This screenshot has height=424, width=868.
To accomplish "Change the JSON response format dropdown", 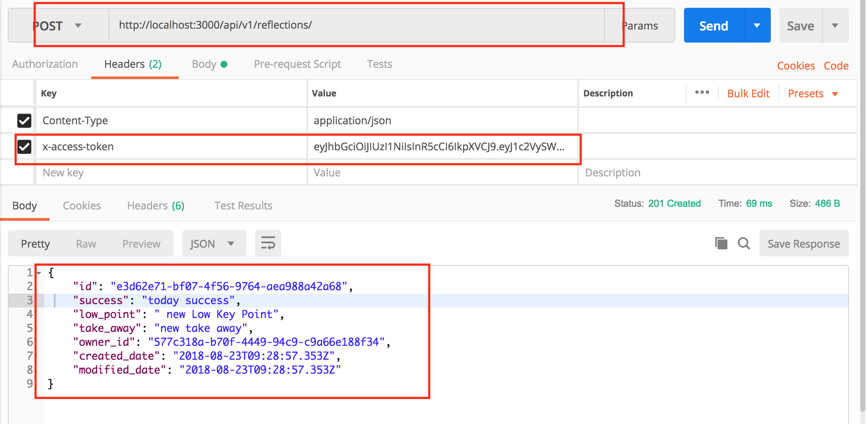I will pos(214,244).
